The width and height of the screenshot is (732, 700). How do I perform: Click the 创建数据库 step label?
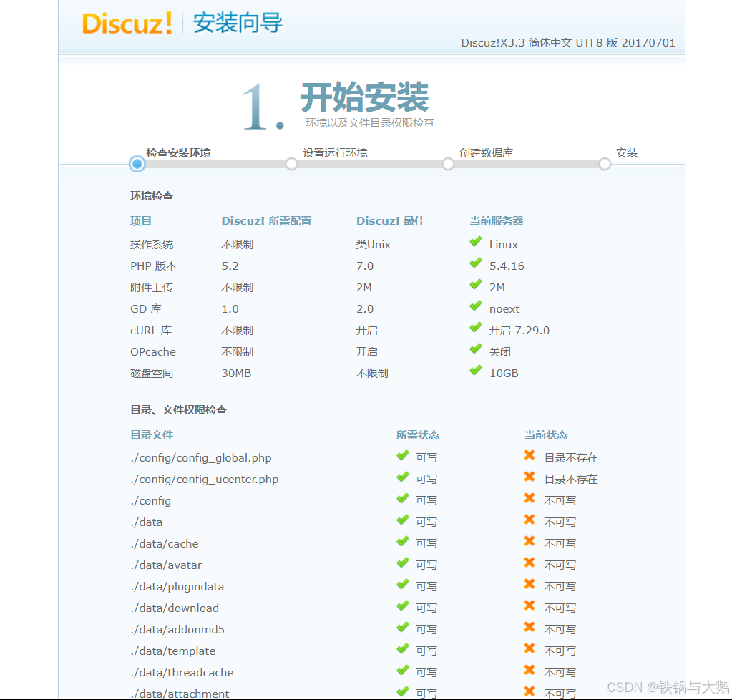(486, 152)
